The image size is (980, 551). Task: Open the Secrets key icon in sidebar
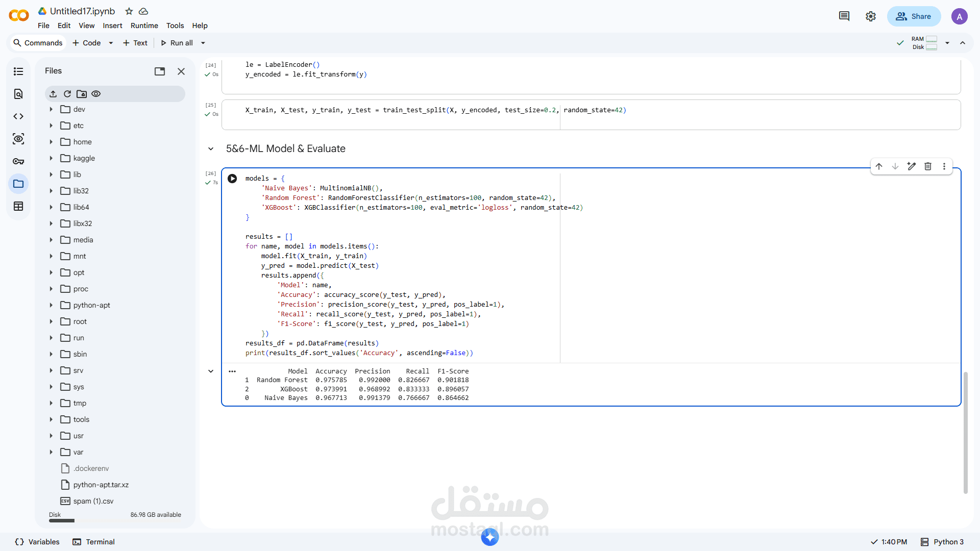point(18,161)
